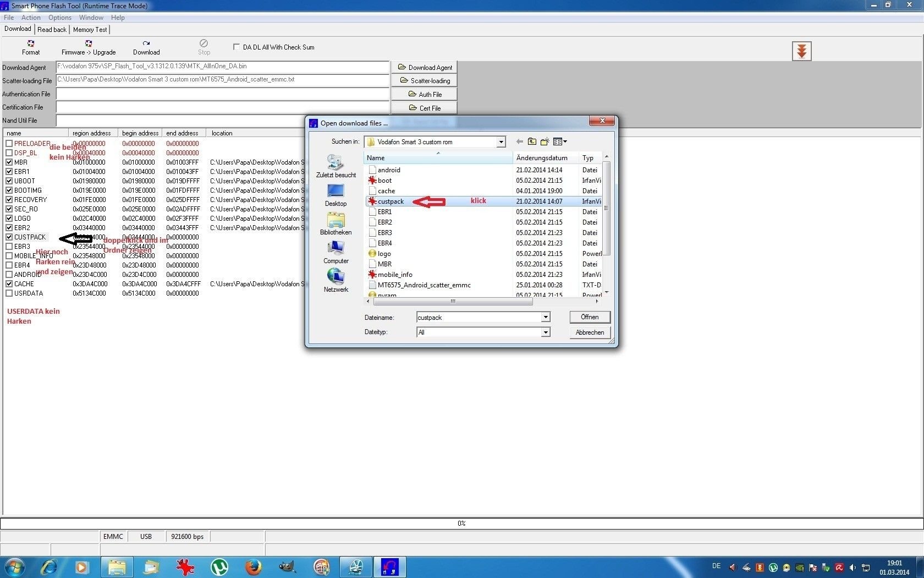
Task: Open the File menu
Action: 9,18
